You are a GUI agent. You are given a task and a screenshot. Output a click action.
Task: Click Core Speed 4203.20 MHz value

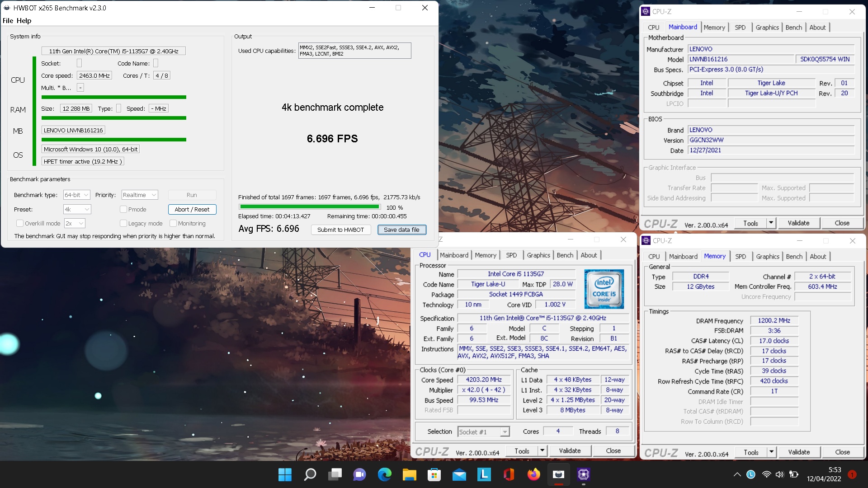pos(484,380)
